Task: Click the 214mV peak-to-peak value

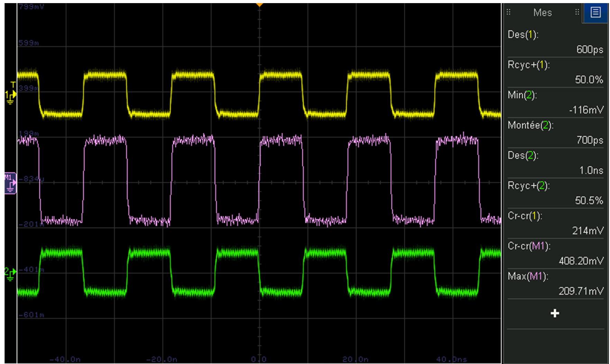Action: pyautogui.click(x=588, y=231)
